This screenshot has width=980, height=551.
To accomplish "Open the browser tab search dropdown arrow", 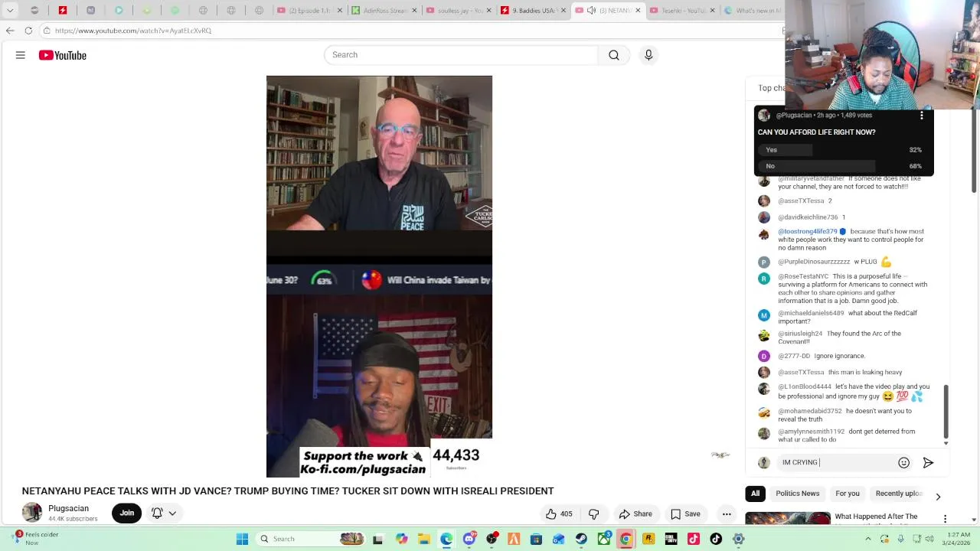I will (10, 11).
